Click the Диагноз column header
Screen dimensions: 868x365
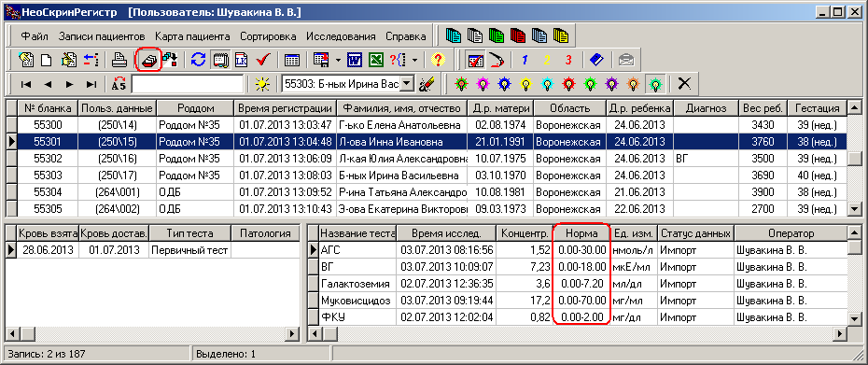(x=706, y=108)
